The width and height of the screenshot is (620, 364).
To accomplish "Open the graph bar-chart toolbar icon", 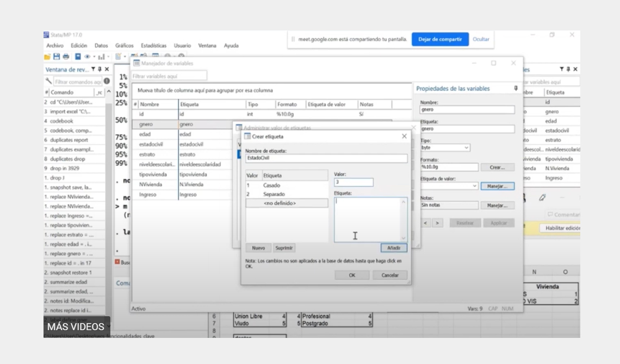I will pos(102,57).
